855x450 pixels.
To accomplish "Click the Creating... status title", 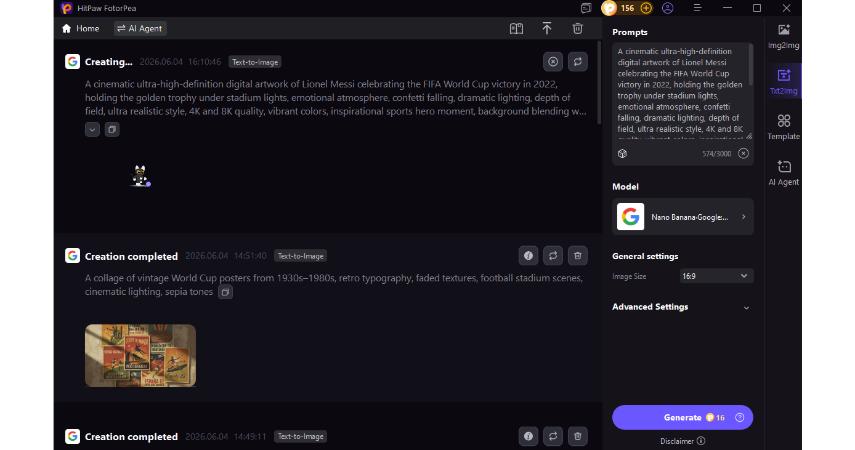I will (109, 62).
